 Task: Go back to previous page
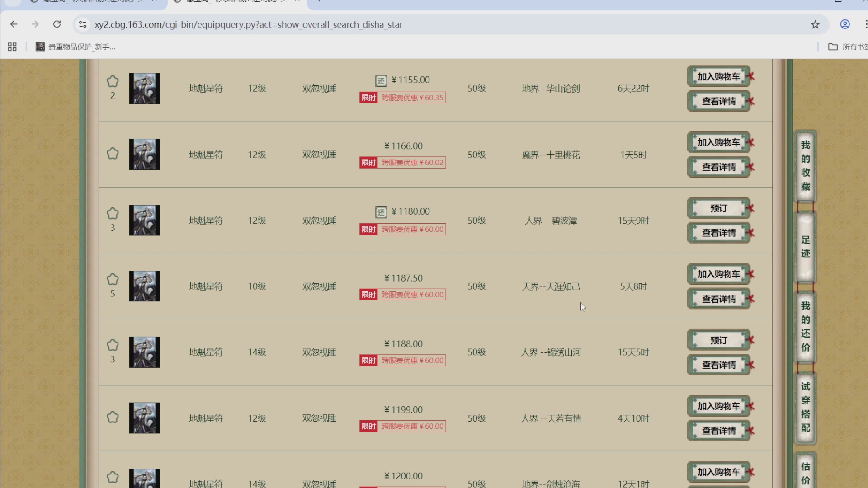[14, 24]
